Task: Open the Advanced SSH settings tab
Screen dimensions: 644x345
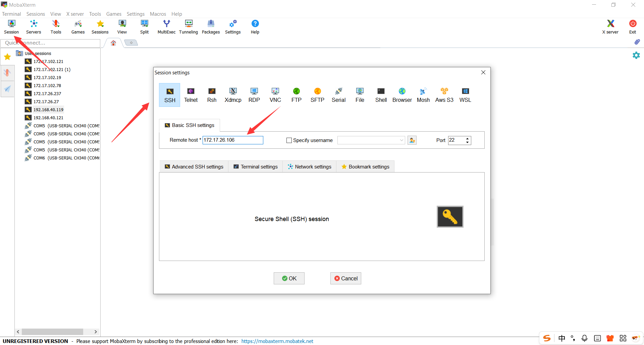Action: pos(194,167)
